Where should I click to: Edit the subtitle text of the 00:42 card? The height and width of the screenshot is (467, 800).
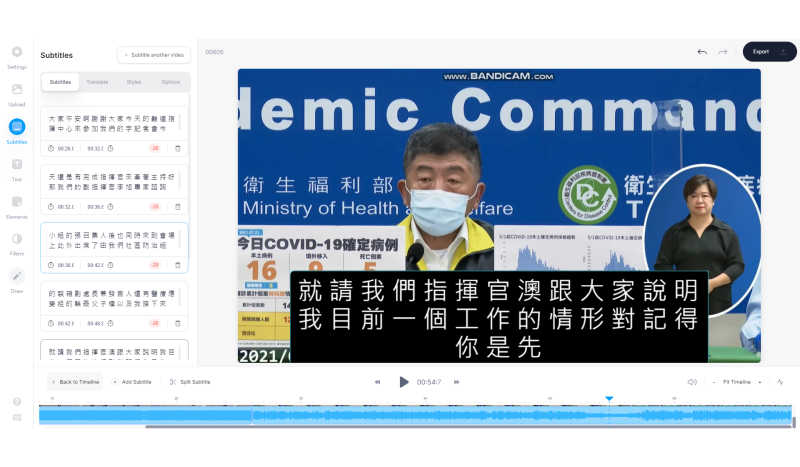tap(112, 299)
